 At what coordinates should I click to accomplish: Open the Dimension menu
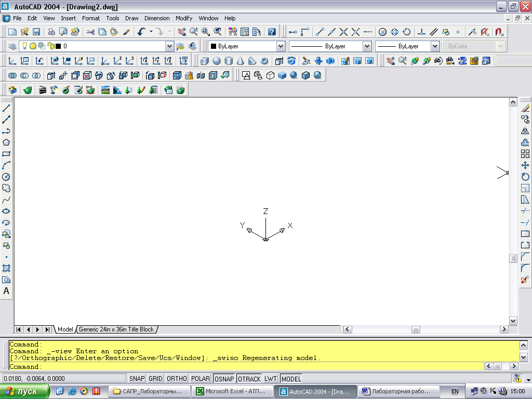157,18
